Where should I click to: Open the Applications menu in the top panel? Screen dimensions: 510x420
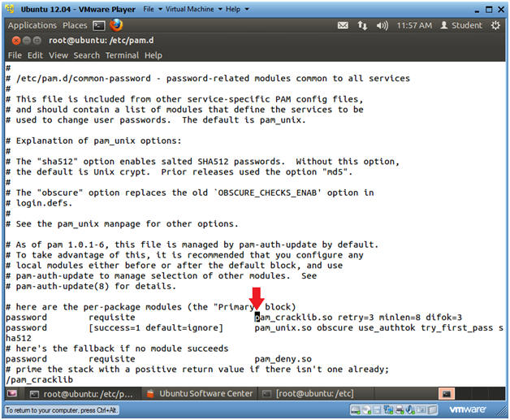point(32,25)
